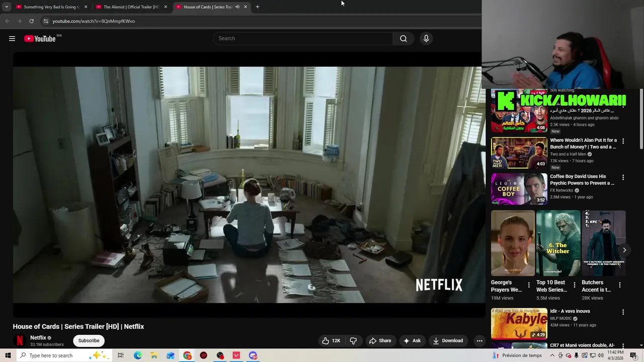
Task: Open the Discord taskbar icon
Action: tap(253, 355)
